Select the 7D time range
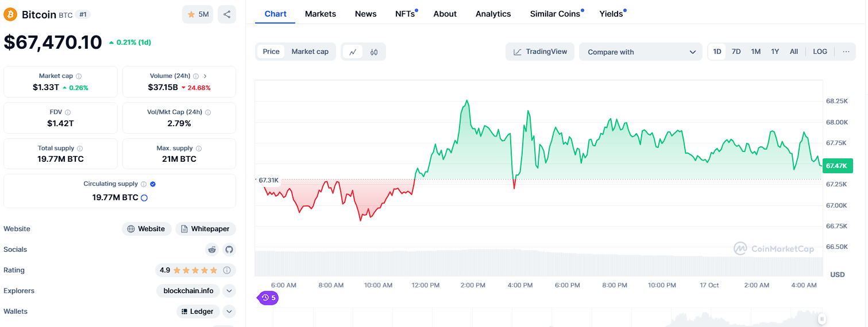The image size is (868, 327). pyautogui.click(x=736, y=52)
